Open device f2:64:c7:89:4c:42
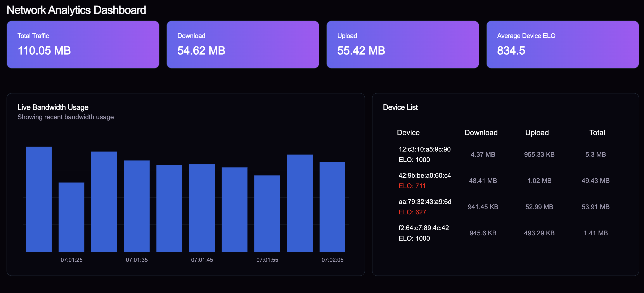The width and height of the screenshot is (644, 293). pos(424,228)
